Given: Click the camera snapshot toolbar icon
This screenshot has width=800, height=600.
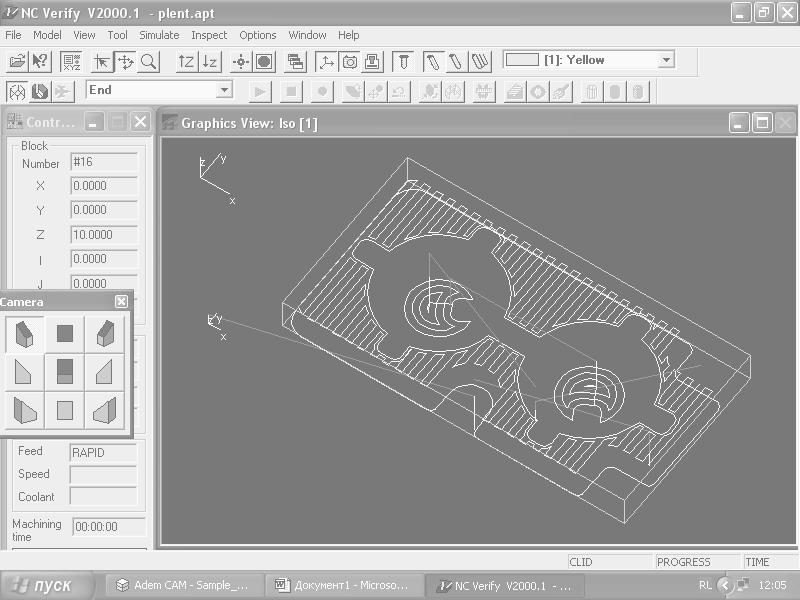Looking at the screenshot, I should pyautogui.click(x=349, y=62).
